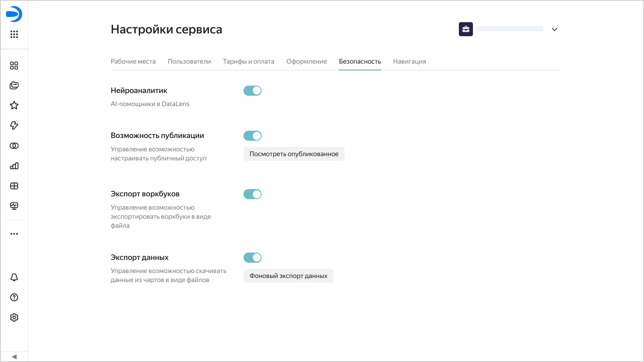Image resolution: width=644 pixels, height=362 pixels.
Task: Collapse sidebar with bottom arrow
Action: click(14, 357)
